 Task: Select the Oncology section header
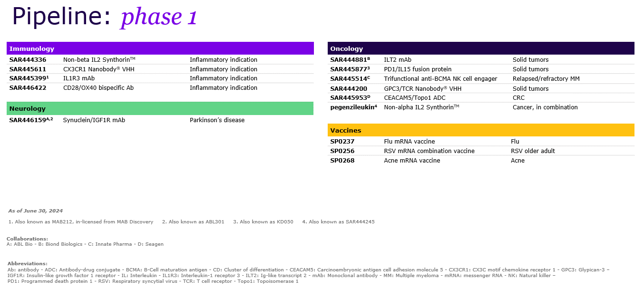coord(346,48)
